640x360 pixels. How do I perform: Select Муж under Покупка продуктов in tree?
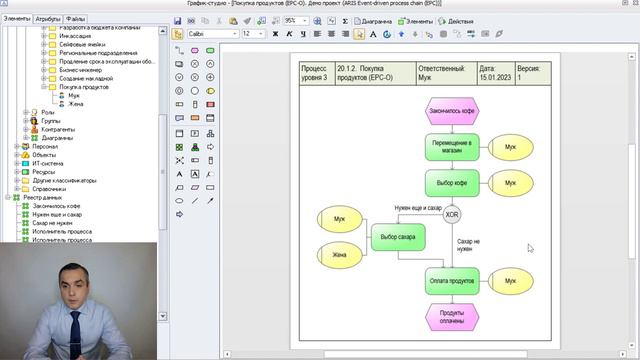74,96
